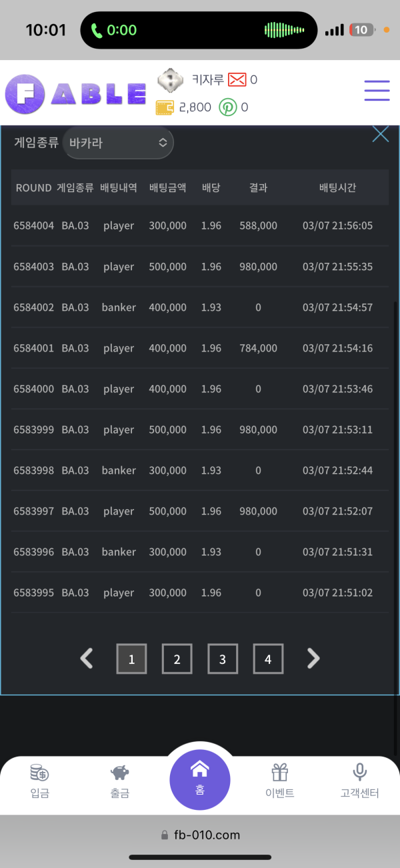
Task: Open the red envelope messages icon
Action: pos(237,80)
